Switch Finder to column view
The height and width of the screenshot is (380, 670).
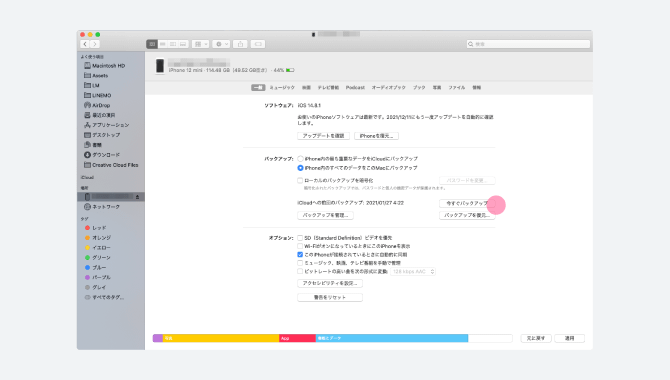(173, 44)
